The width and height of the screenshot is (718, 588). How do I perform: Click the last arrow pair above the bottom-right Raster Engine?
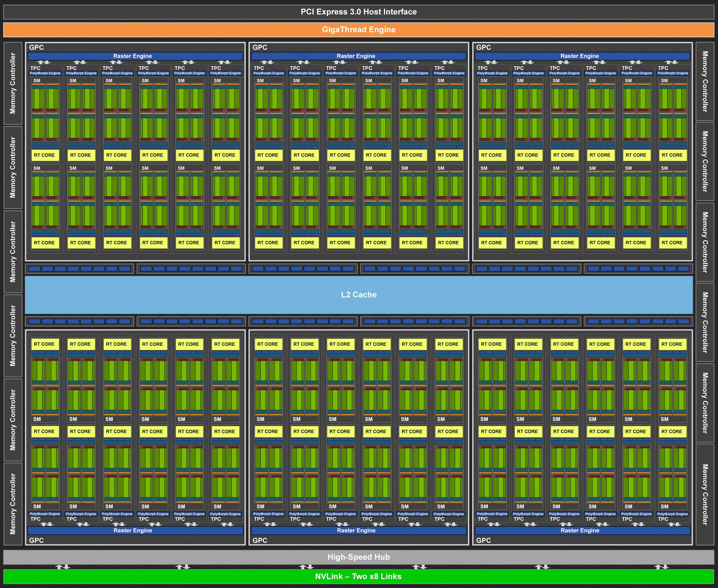coord(674,524)
